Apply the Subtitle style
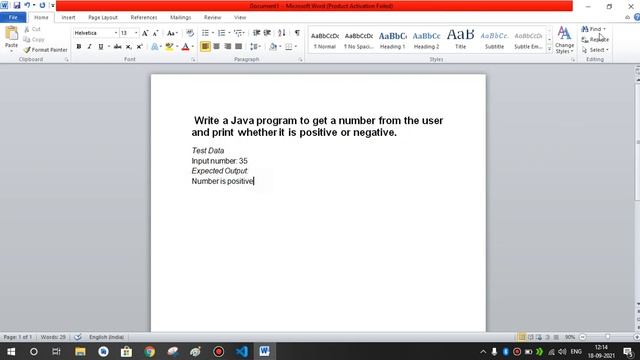 pos(494,40)
